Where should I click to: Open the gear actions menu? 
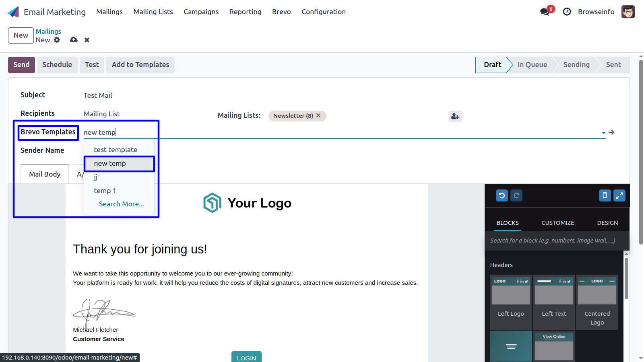tap(57, 40)
